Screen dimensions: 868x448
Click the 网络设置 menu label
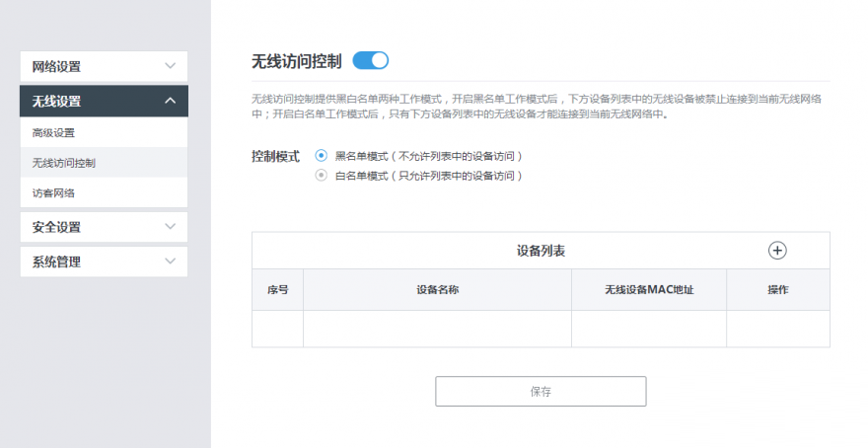pyautogui.click(x=56, y=67)
